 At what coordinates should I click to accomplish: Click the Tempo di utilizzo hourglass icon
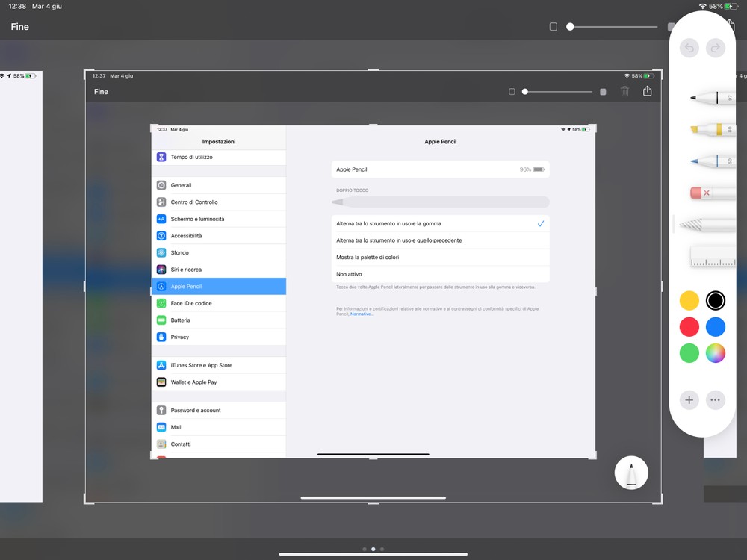pyautogui.click(x=161, y=157)
